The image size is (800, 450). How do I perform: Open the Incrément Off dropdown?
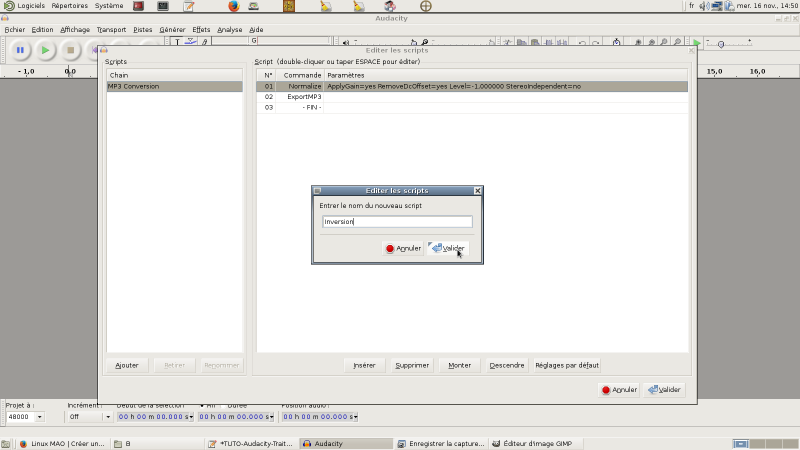pos(108,417)
